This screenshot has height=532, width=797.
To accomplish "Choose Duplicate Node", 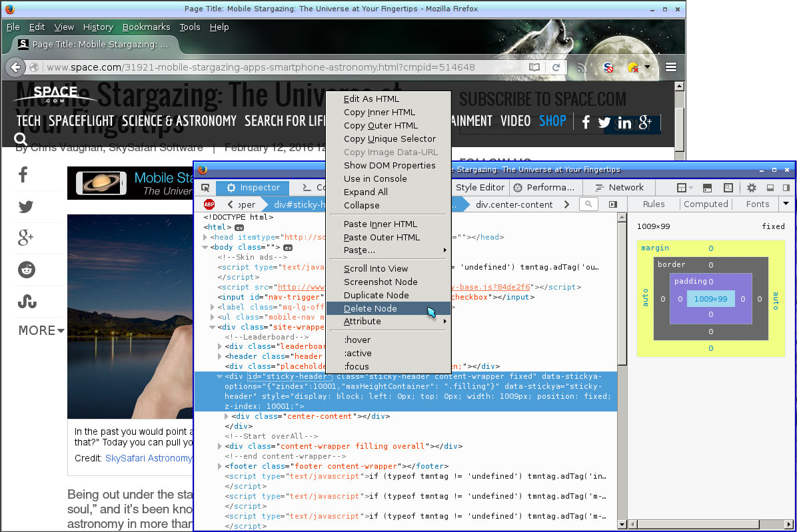I will point(389,295).
